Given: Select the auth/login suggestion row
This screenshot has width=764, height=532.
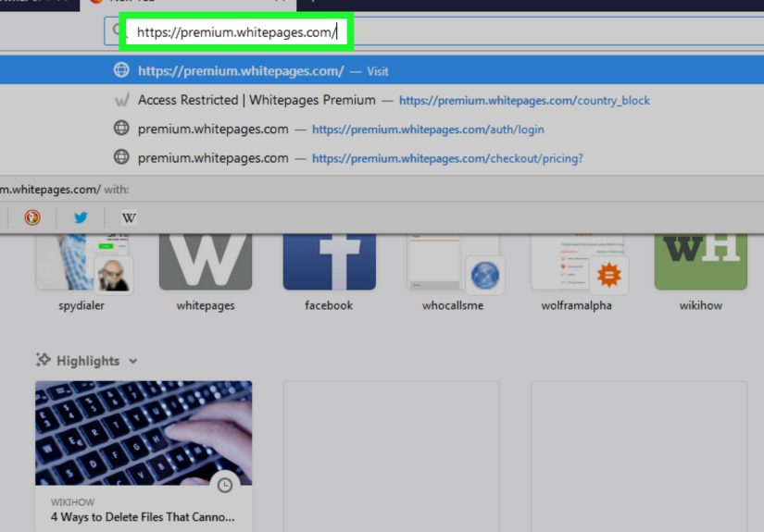Looking at the screenshot, I should point(382,129).
